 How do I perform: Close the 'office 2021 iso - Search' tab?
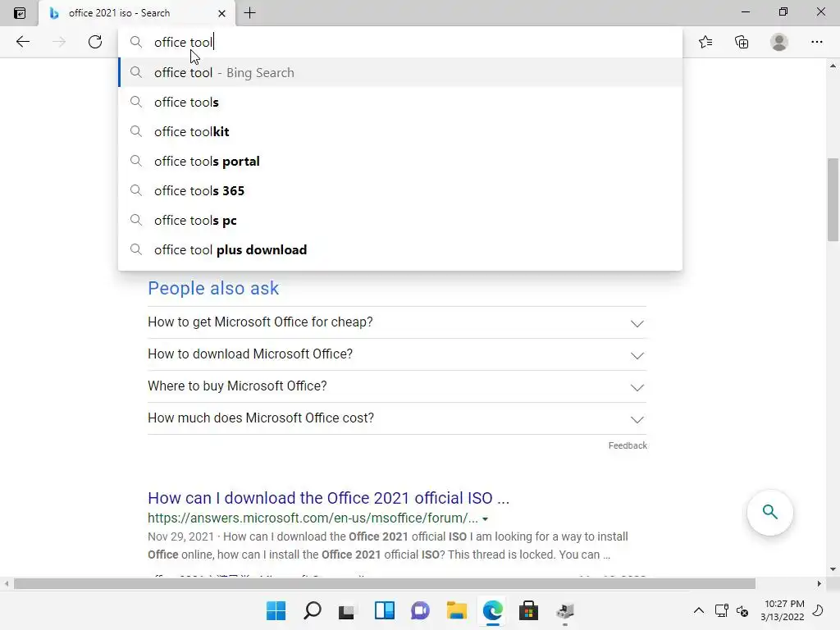pyautogui.click(x=221, y=13)
